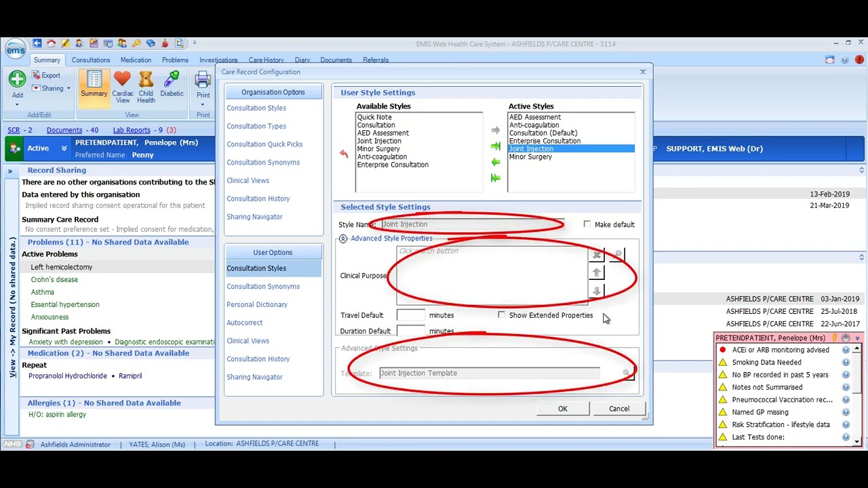Switch to the Medication ribbon tab
This screenshot has height=488, width=868.
(136, 60)
